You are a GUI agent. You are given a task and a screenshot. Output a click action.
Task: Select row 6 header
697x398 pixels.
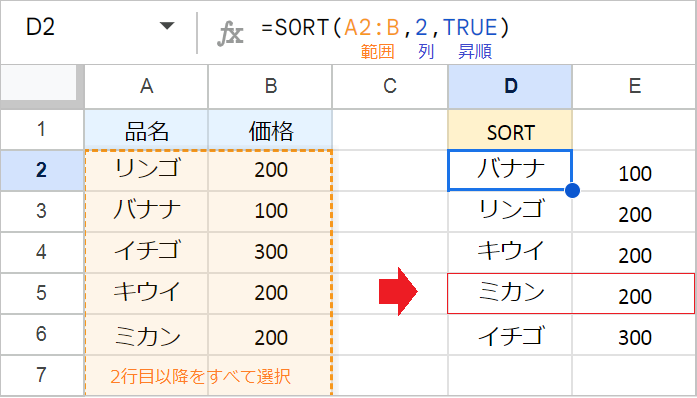[42, 334]
